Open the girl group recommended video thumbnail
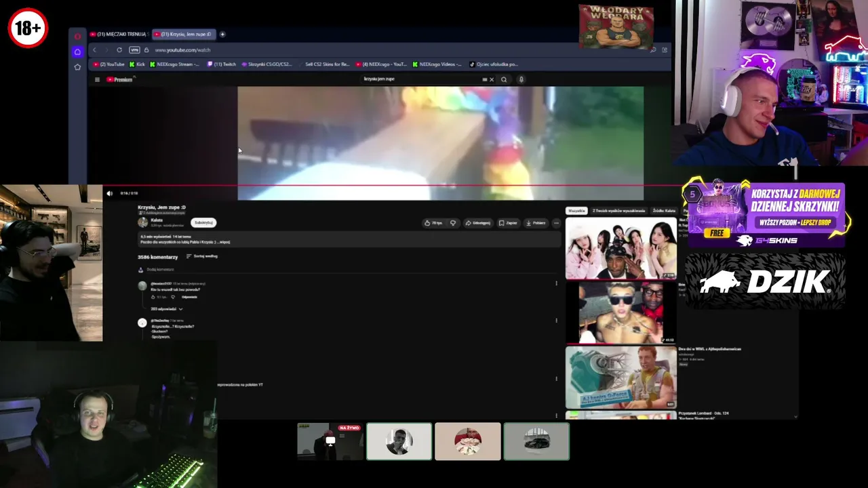Image resolution: width=868 pixels, height=488 pixels. [621, 248]
